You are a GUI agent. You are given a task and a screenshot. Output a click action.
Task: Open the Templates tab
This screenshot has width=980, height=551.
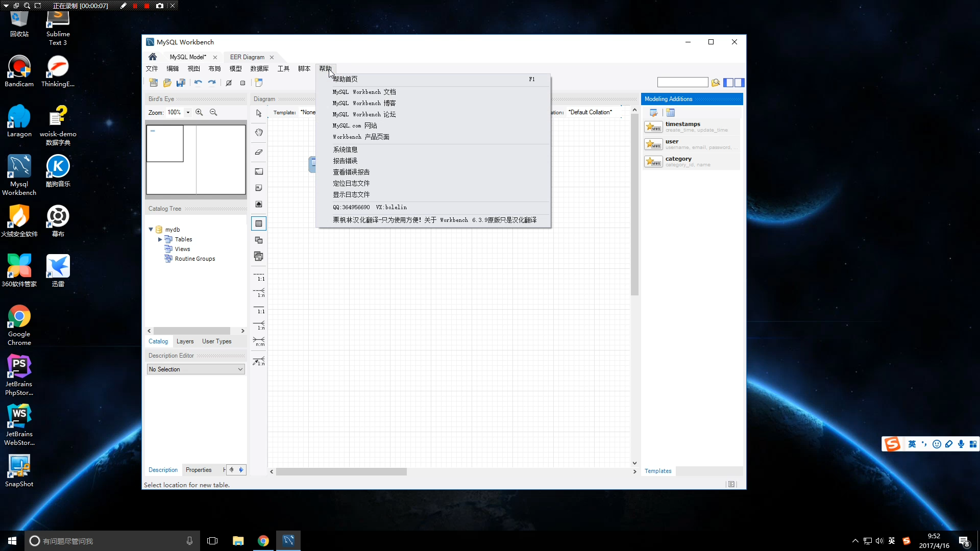[658, 471]
